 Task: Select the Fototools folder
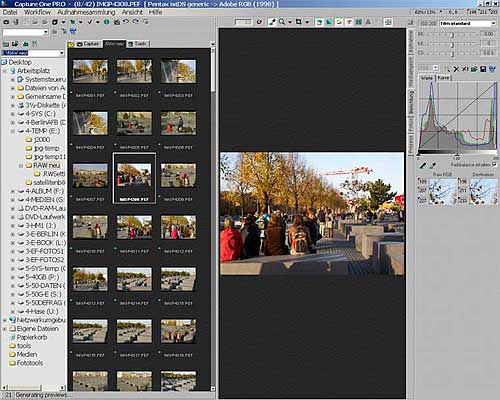pyautogui.click(x=30, y=363)
